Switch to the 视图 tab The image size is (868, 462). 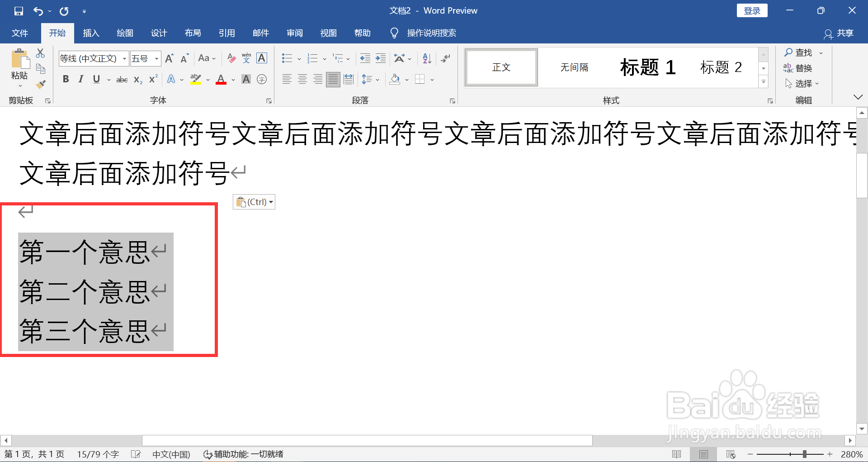pyautogui.click(x=328, y=33)
